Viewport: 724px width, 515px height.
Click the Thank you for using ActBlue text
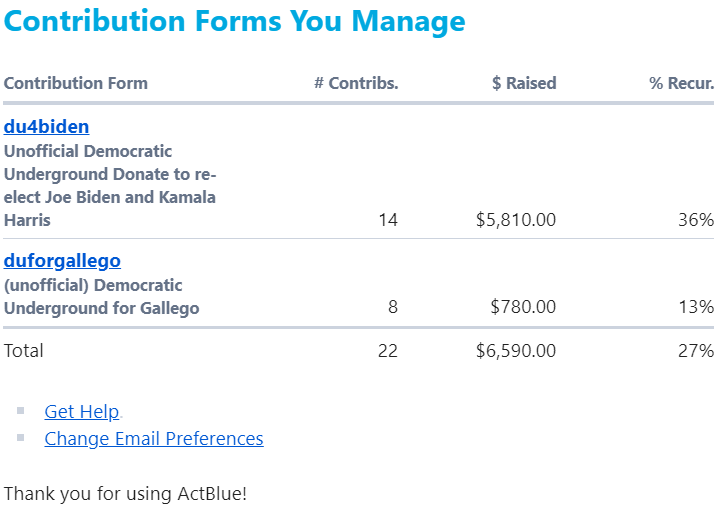click(125, 494)
